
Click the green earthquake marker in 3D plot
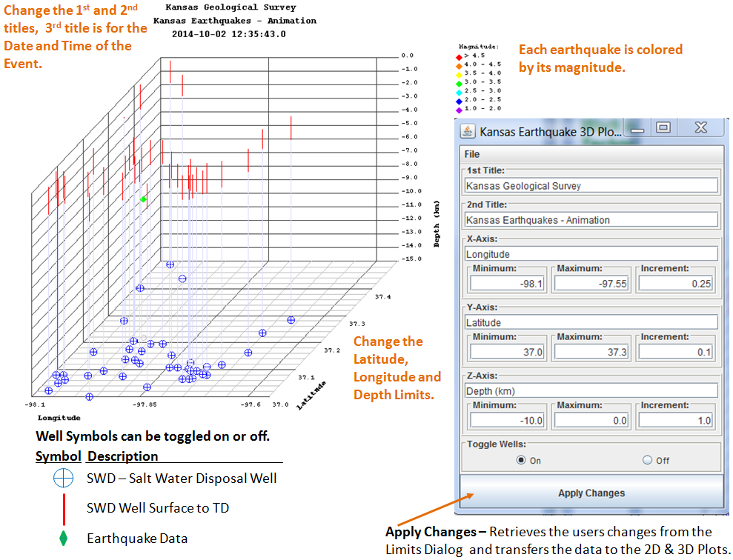[144, 199]
